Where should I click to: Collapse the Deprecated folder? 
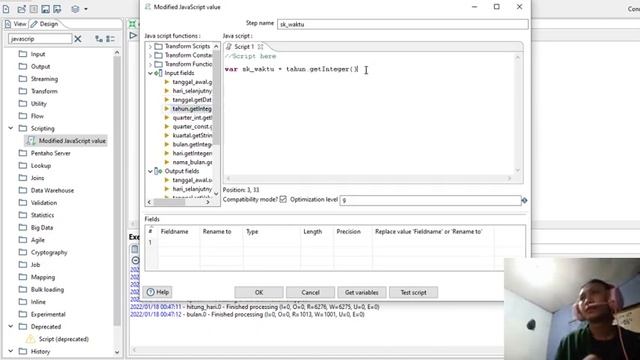coord(11,327)
